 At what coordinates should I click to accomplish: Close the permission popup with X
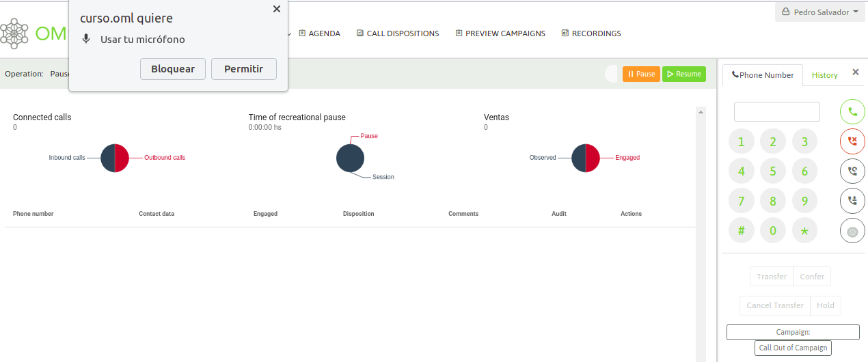(276, 9)
